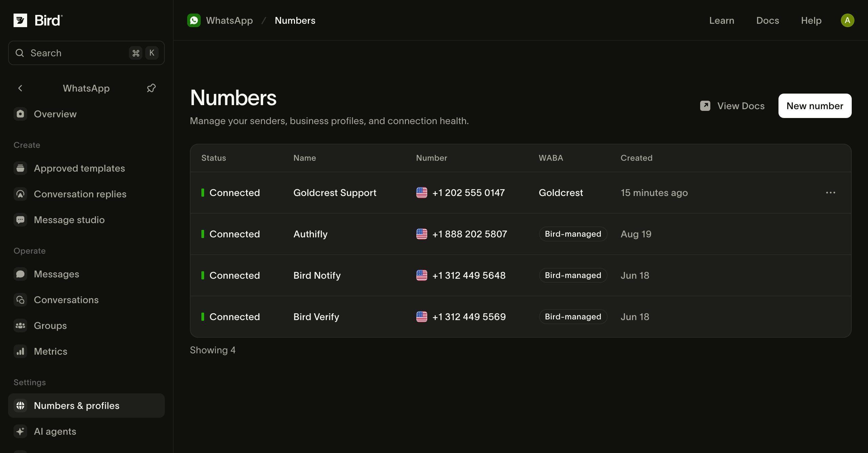Click the Groups people icon
The height and width of the screenshot is (453, 868).
(20, 326)
